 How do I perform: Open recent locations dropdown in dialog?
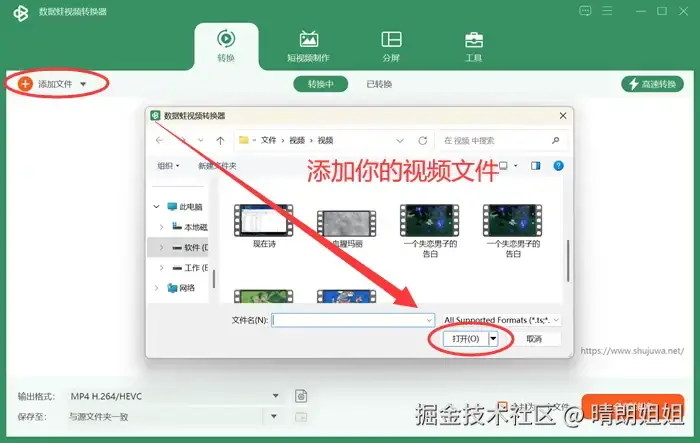(200, 140)
